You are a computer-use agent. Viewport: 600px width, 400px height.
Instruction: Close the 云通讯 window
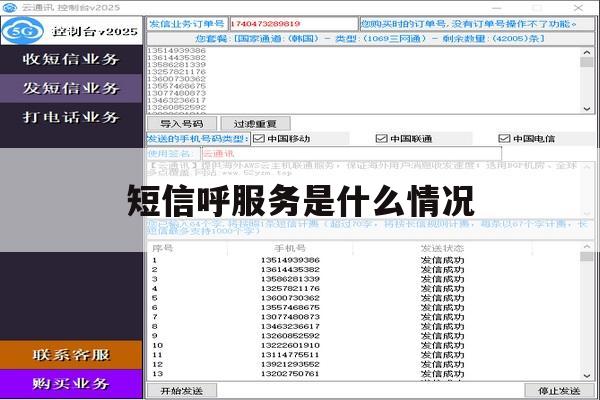[578, 8]
